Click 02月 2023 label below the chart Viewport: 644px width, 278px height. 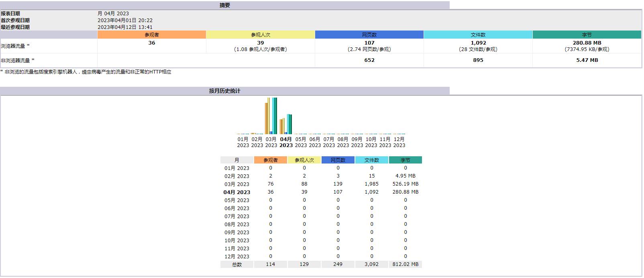257,142
